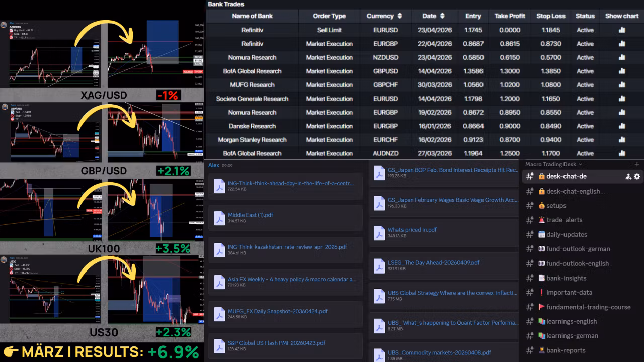
Task: Click PDF icon of UBS Global Strategy file
Action: (379, 296)
